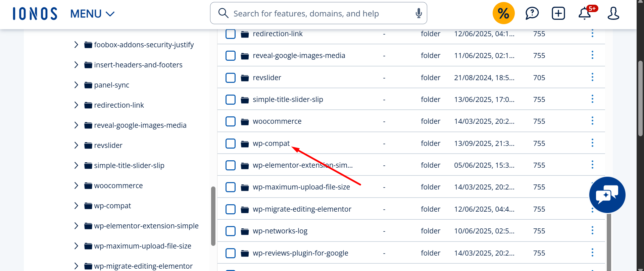Open wp-compat folder in file list
Screen dimensions: 644x271
(271, 144)
